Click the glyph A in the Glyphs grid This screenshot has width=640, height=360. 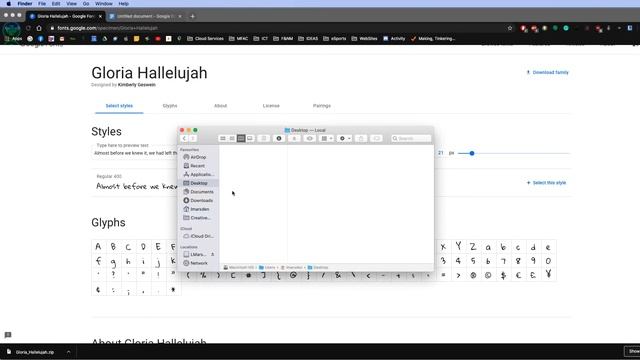coord(98,247)
